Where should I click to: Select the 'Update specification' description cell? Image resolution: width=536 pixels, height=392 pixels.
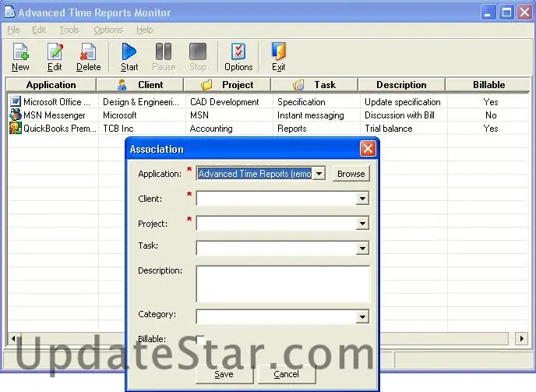click(x=403, y=102)
